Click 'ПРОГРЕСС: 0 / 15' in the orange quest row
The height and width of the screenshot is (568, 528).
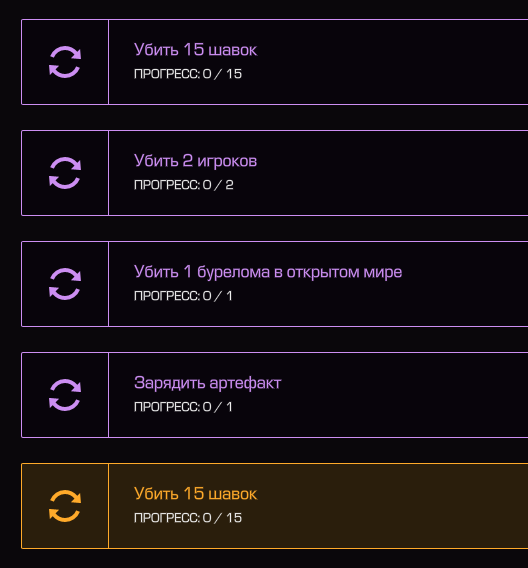[188, 518]
